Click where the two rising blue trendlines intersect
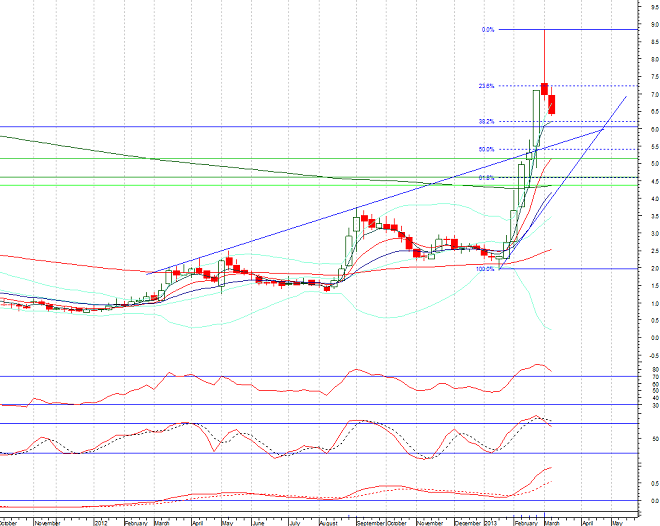The width and height of the screenshot is (660, 526). click(x=603, y=129)
